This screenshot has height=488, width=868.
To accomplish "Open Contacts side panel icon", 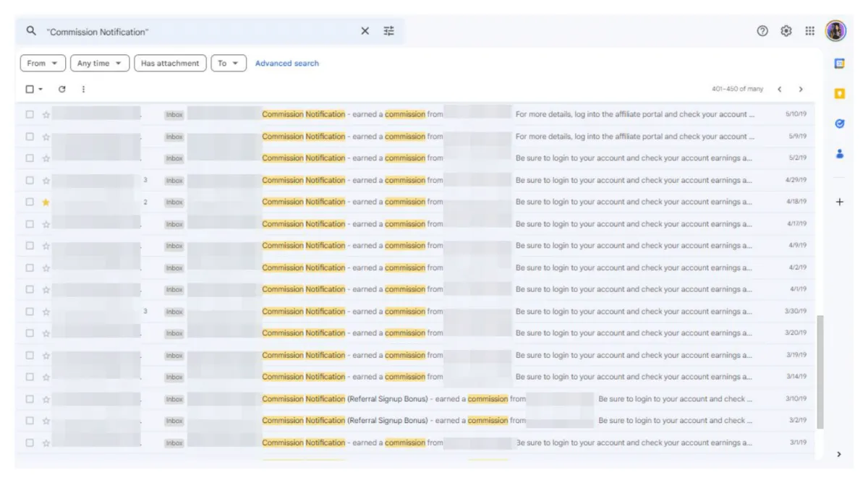I will (x=840, y=153).
